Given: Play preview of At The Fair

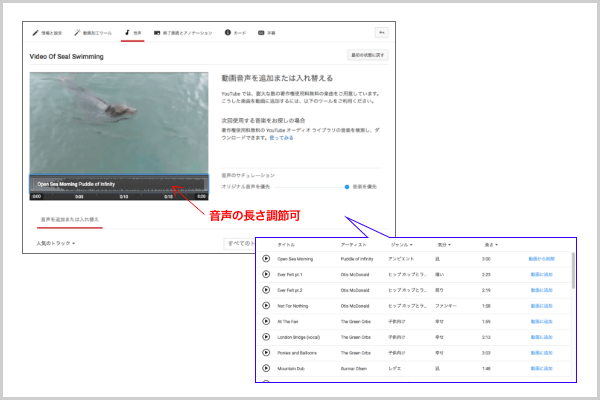Looking at the screenshot, I should point(266,321).
